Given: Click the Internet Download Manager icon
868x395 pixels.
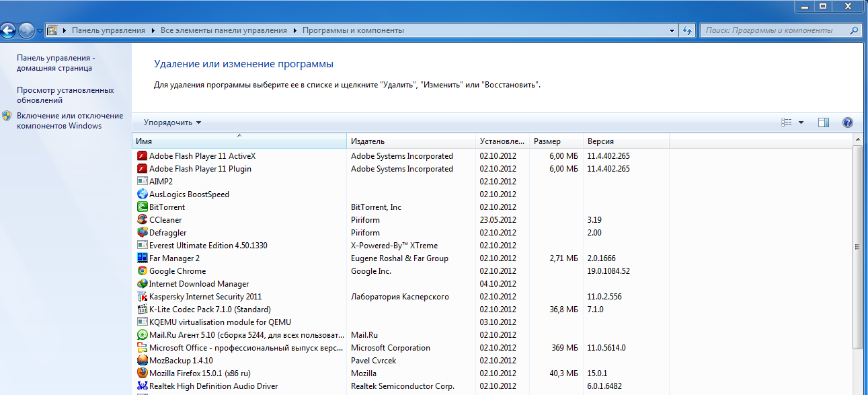Looking at the screenshot, I should 142,284.
